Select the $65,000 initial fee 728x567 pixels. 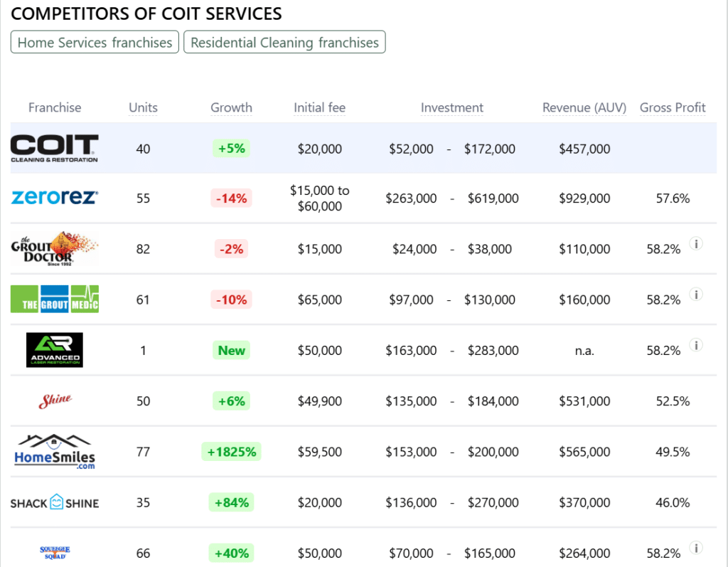click(x=319, y=300)
